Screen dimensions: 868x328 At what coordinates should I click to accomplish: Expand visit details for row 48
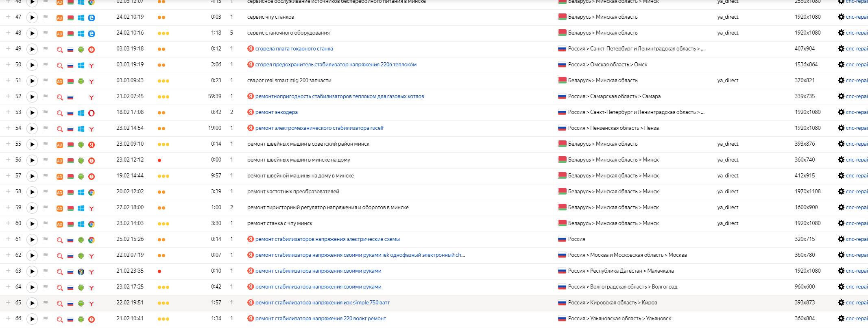(8, 33)
